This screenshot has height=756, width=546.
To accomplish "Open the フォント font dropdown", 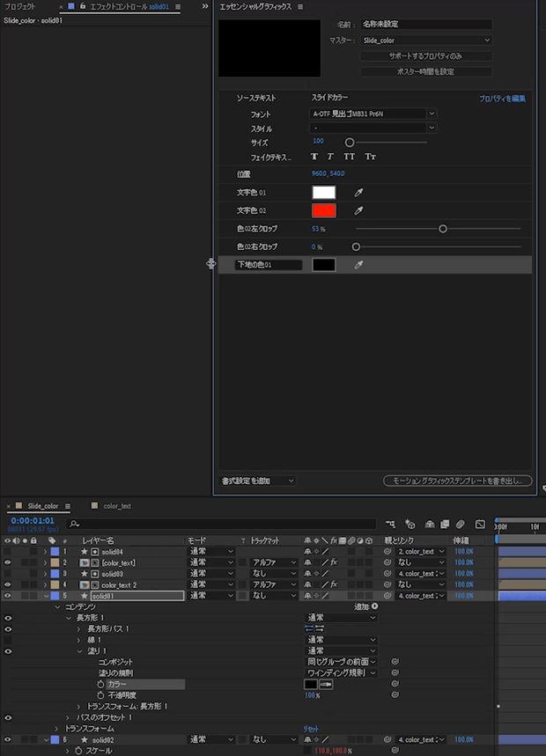I will pos(373,114).
